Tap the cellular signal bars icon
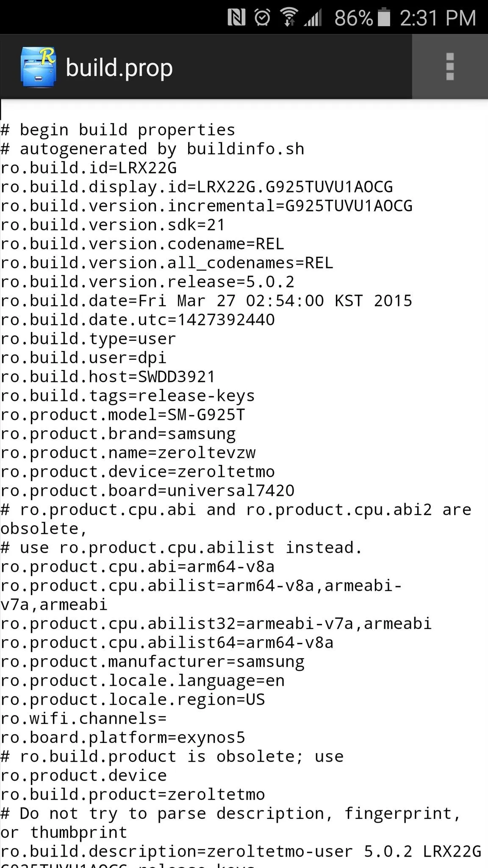488x868 pixels. (313, 18)
